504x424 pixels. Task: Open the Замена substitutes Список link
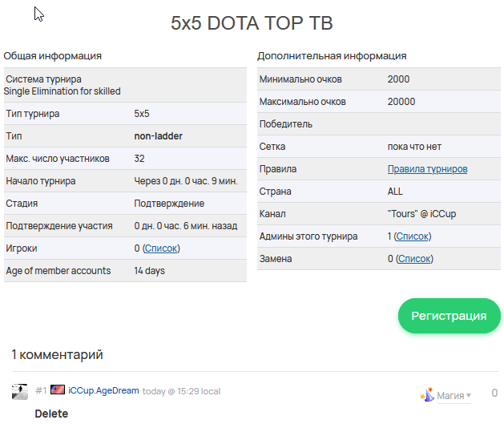tap(414, 259)
